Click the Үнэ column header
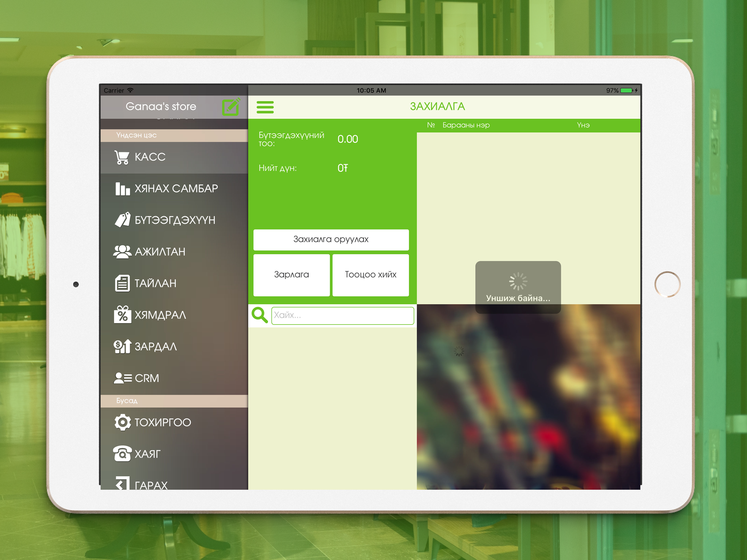The height and width of the screenshot is (560, 747). pyautogui.click(x=583, y=125)
